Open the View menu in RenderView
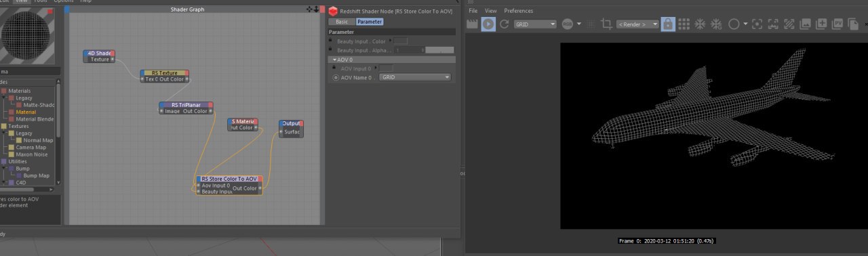This screenshot has height=256, width=868. point(491,11)
